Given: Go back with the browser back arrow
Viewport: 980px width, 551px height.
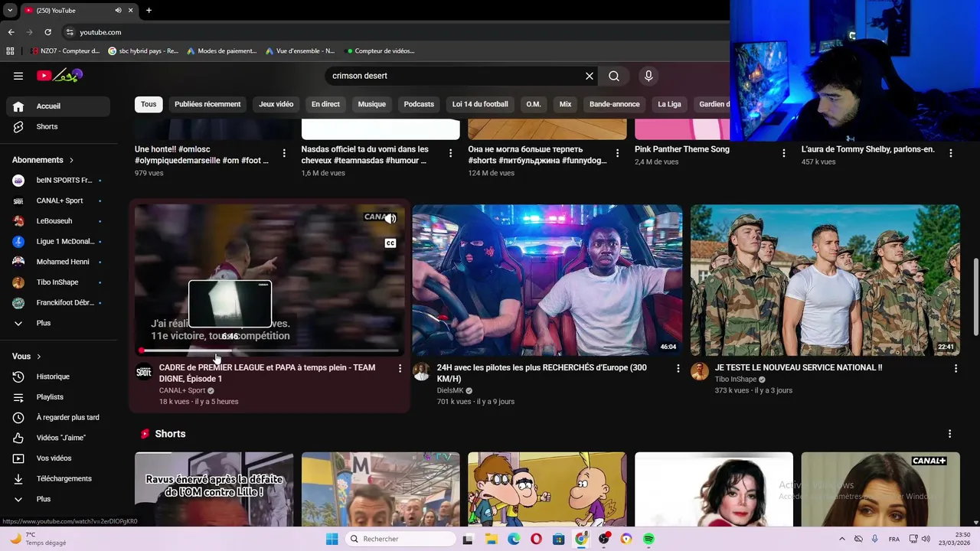Looking at the screenshot, I should 11,32.
